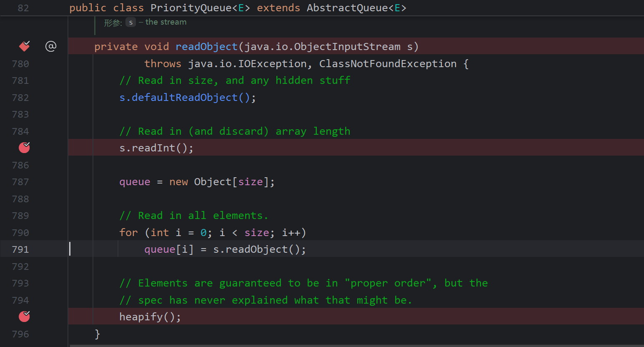The width and height of the screenshot is (644, 347).
Task: Click the readObject method name in the declaration
Action: tap(207, 47)
